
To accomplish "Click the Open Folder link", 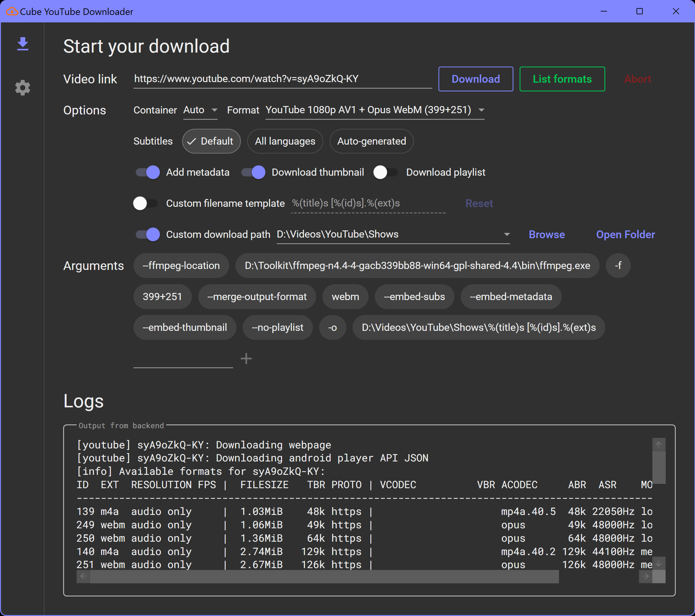I will (x=625, y=234).
